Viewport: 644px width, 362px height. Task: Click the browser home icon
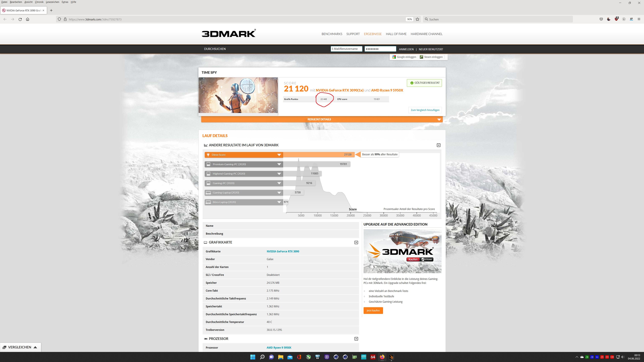tap(28, 19)
